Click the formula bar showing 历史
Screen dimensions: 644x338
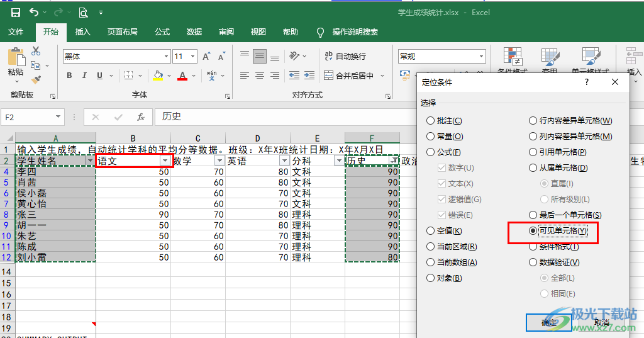tap(286, 117)
